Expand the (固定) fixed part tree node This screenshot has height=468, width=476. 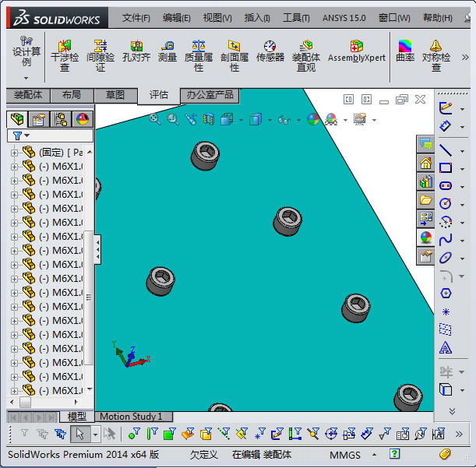coord(14,153)
